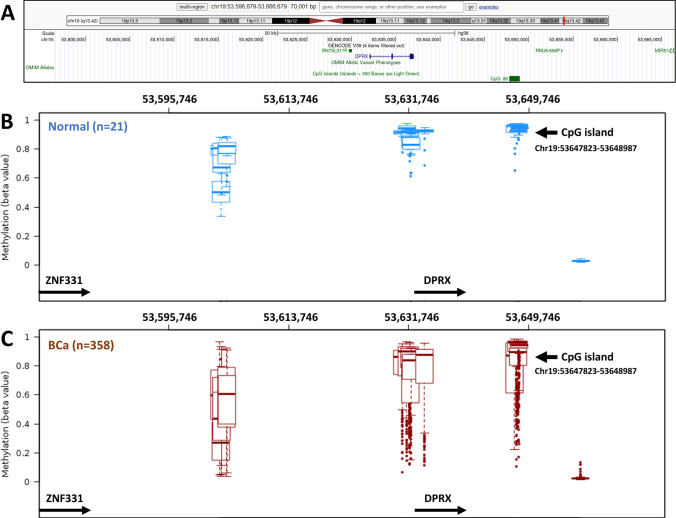Click the 19p13.3 band on the ideogram
The width and height of the screenshot is (676, 518).
click(x=130, y=21)
